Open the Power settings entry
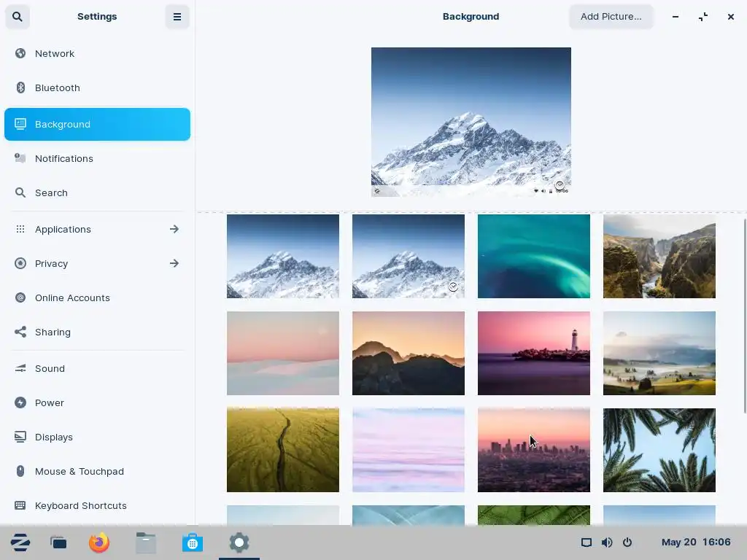Image resolution: width=747 pixels, height=560 pixels. [x=97, y=402]
